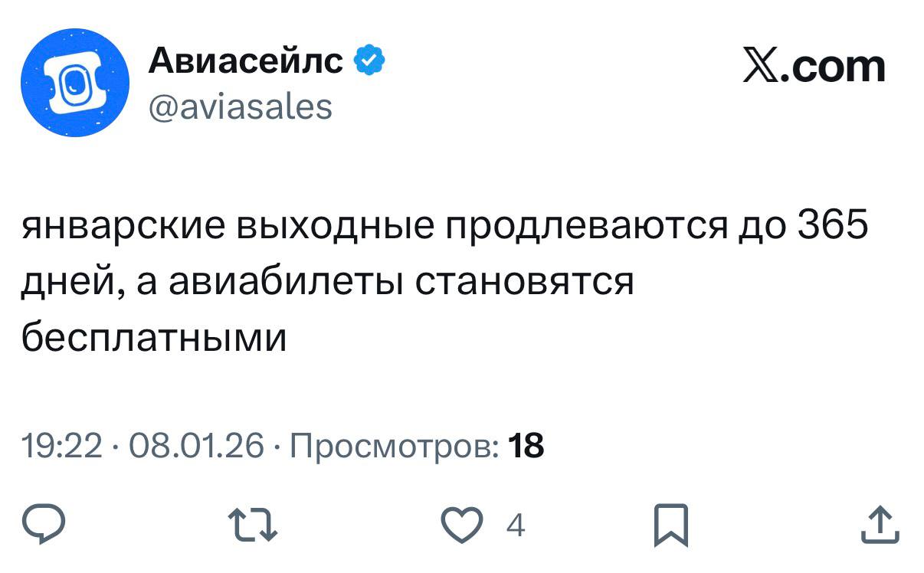Click the @aviasales handle
924x573 pixels.
pyautogui.click(x=240, y=106)
